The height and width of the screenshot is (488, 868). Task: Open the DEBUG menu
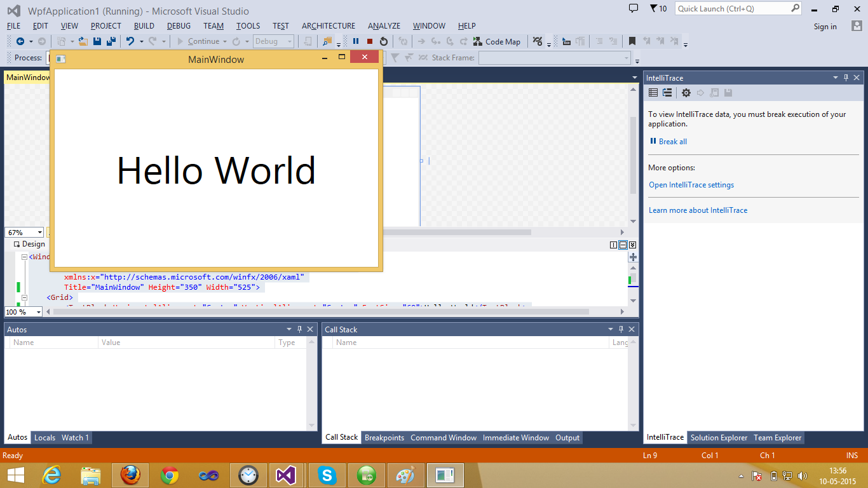[x=179, y=26]
